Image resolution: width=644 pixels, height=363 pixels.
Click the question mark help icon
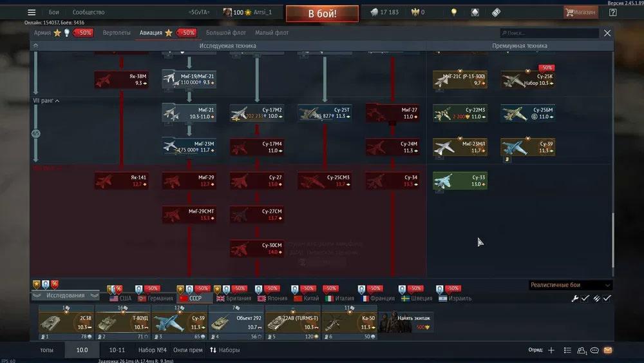612,12
